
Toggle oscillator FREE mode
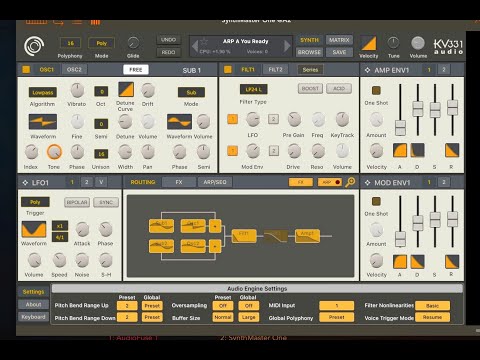[x=136, y=70]
